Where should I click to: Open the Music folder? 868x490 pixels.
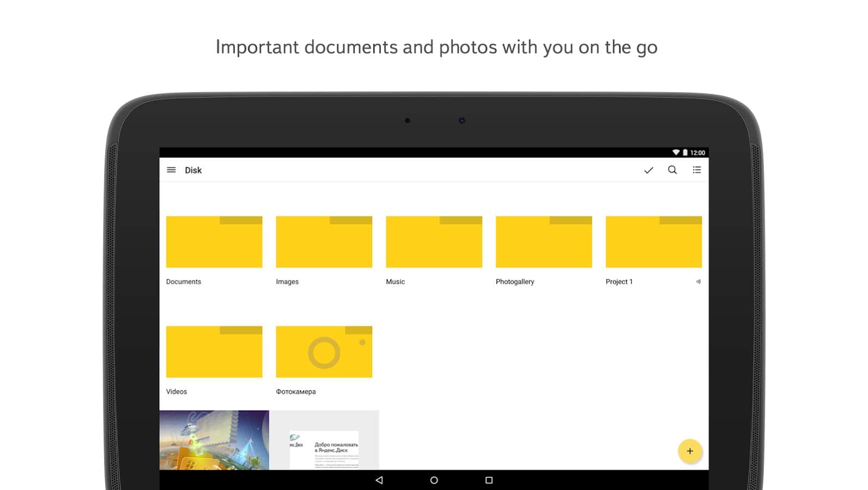pyautogui.click(x=434, y=242)
